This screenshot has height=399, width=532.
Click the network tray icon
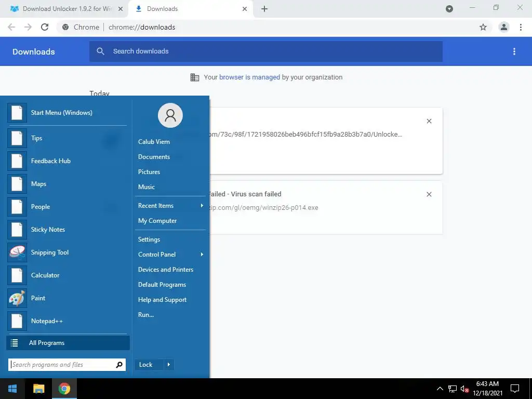pos(453,389)
